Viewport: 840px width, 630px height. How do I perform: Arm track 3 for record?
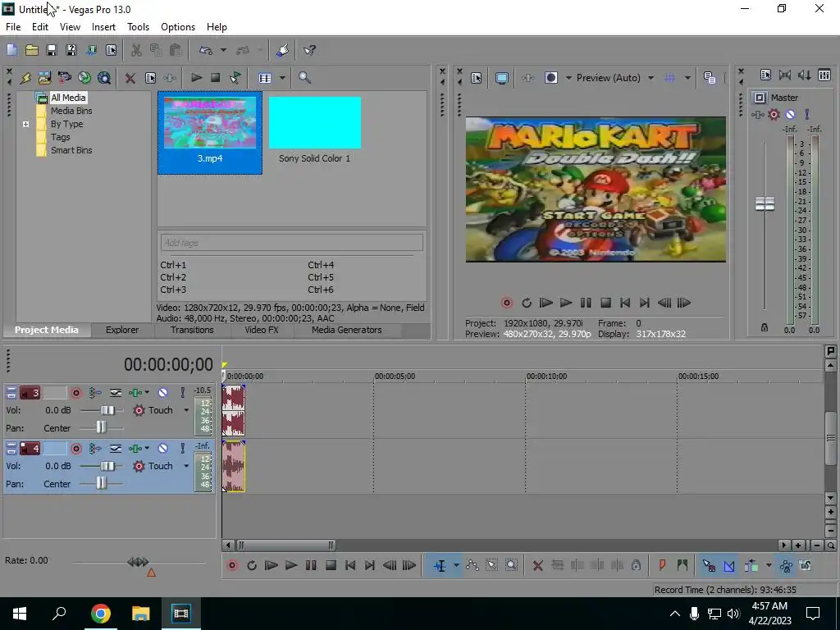(76, 393)
